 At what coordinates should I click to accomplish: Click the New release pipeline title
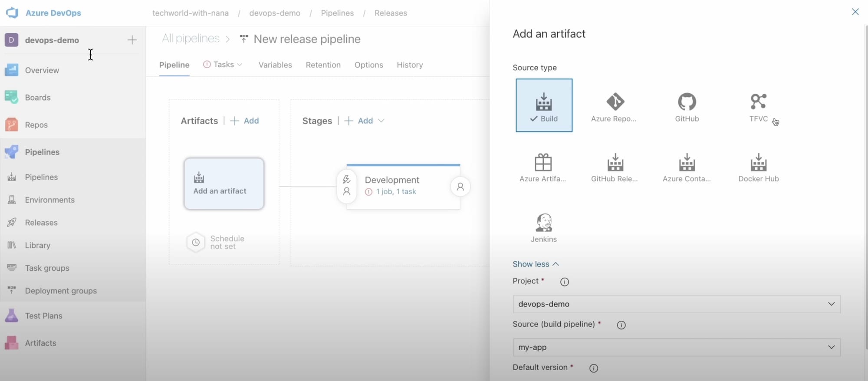[307, 39]
